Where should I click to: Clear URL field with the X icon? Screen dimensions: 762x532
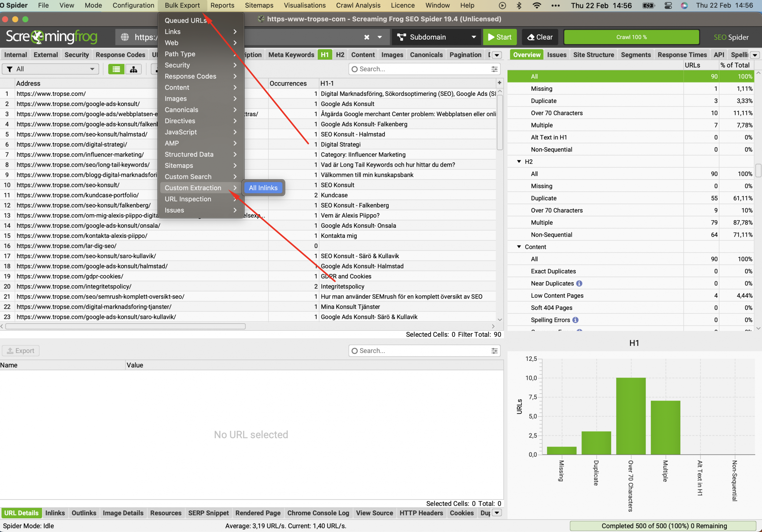point(367,37)
